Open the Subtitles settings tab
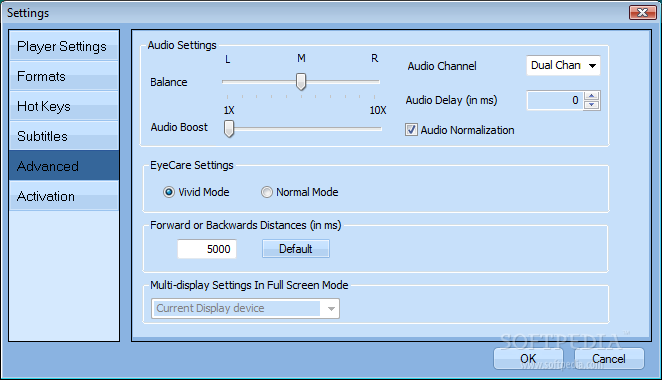This screenshot has width=662, height=380. 64,136
